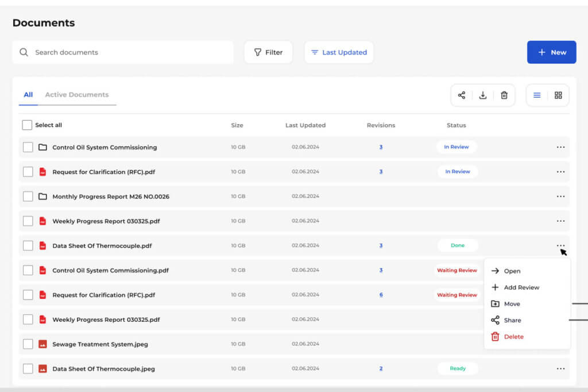
Task: Switch to grid view layout
Action: (x=558, y=95)
